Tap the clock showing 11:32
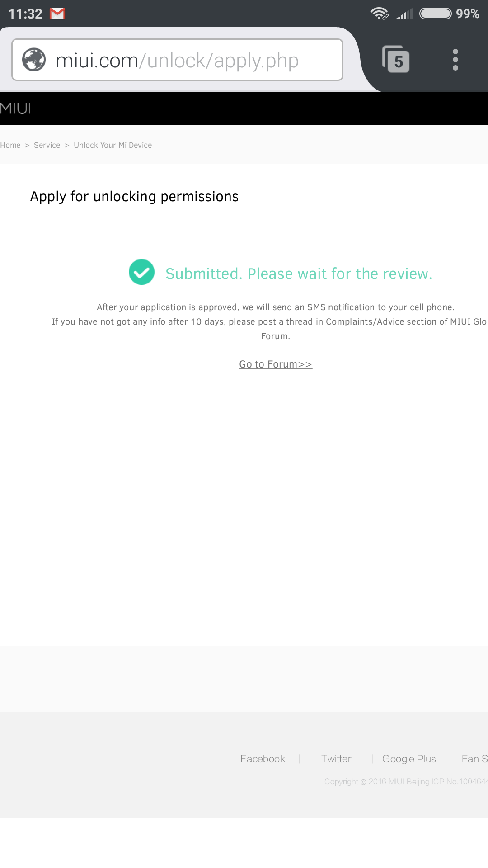Viewport: 488px width, 868px height. [x=25, y=14]
